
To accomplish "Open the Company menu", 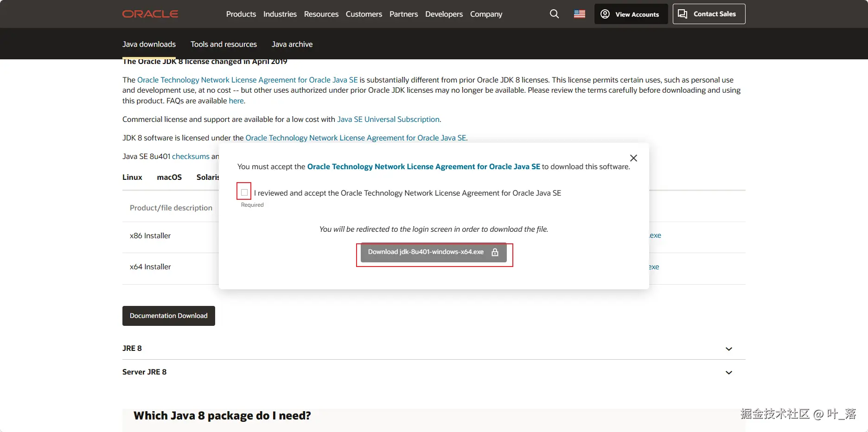I will point(486,14).
